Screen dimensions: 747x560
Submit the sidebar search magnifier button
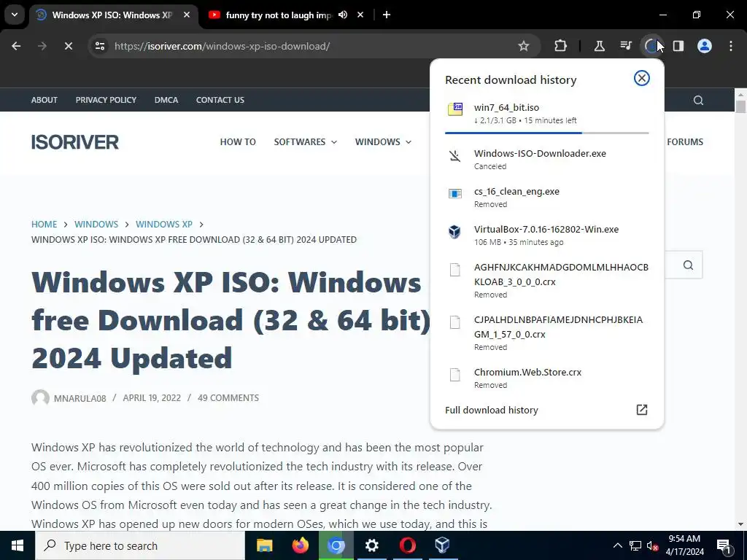click(688, 265)
